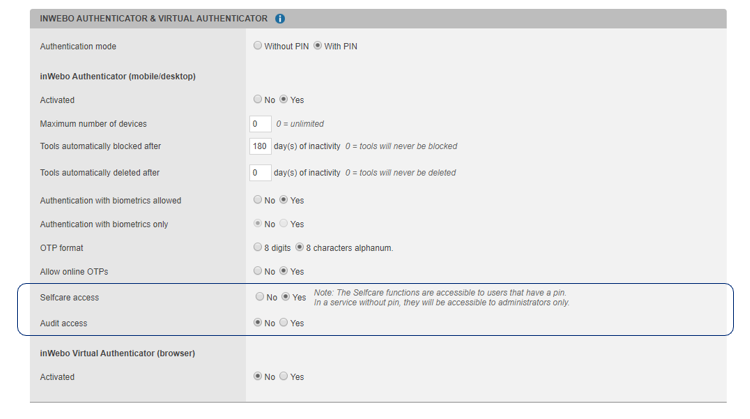Choose the 8 digits OTP format
The image size is (750, 419).
tap(258, 248)
